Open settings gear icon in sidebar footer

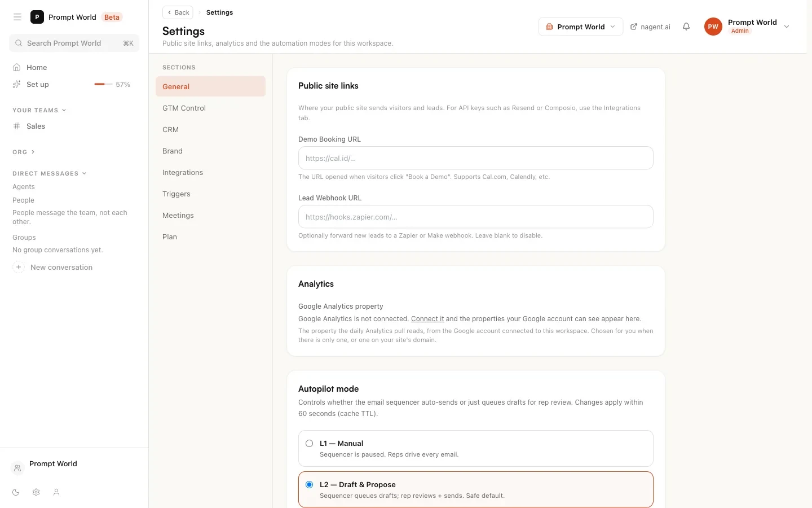[x=36, y=492]
